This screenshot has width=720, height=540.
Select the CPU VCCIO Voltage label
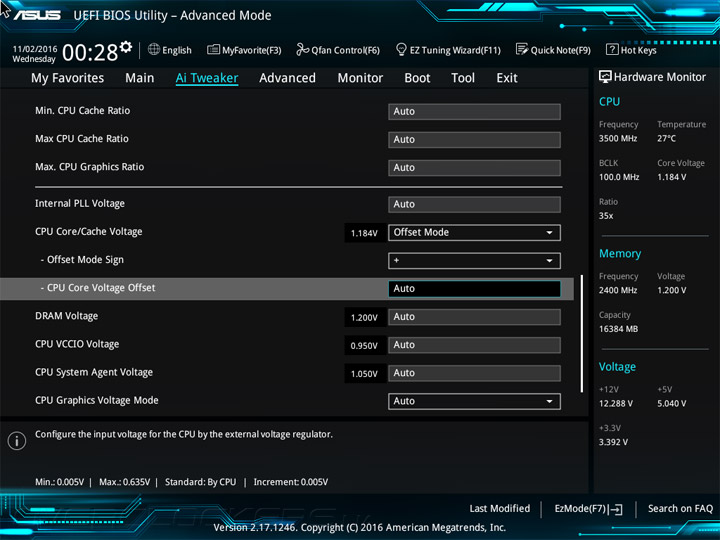pyautogui.click(x=77, y=344)
